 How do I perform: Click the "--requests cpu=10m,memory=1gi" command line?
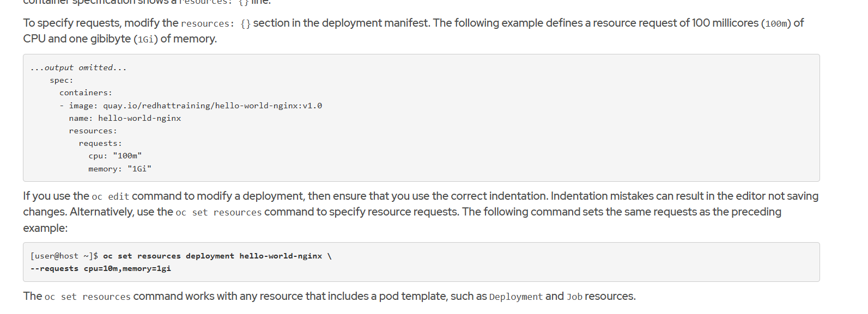101,268
